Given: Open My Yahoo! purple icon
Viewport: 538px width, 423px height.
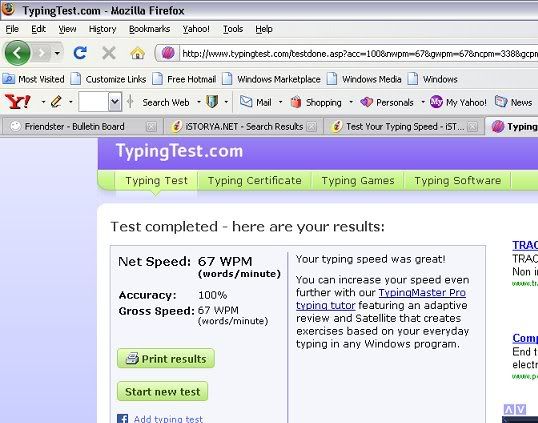Looking at the screenshot, I should click(436, 102).
